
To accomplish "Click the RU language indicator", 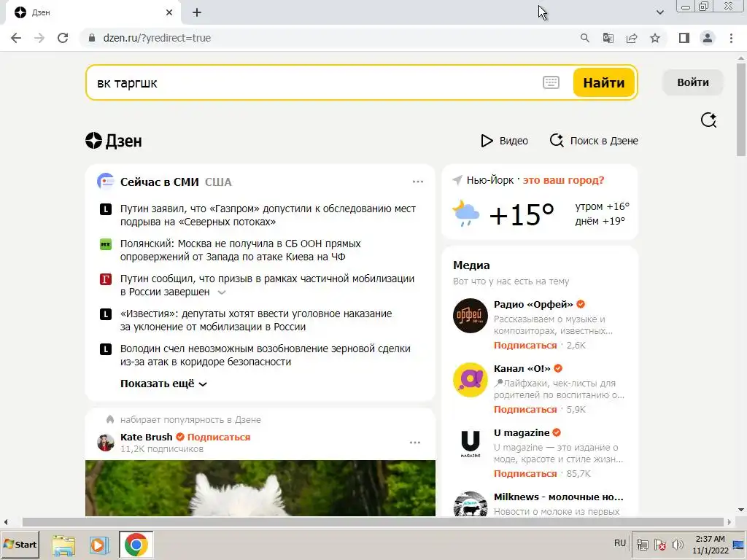I will coord(620,543).
